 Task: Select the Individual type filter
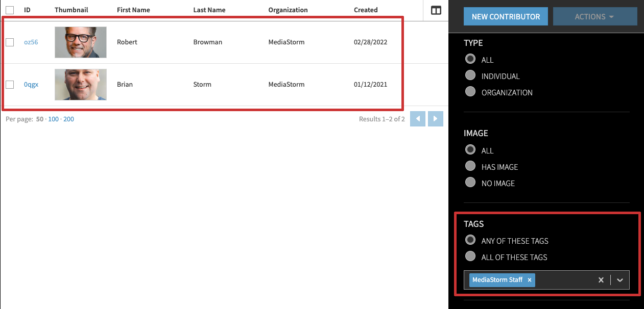[x=470, y=76]
